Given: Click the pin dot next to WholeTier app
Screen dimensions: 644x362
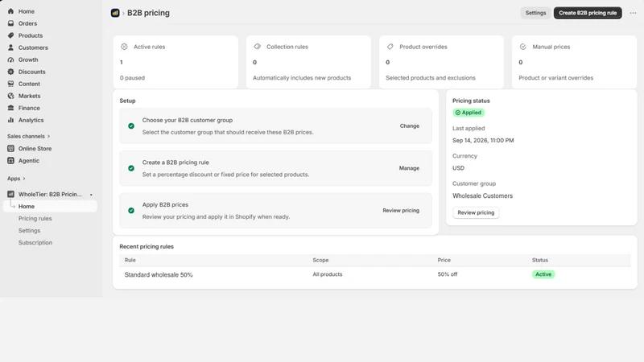Looking at the screenshot, I should pos(91,195).
